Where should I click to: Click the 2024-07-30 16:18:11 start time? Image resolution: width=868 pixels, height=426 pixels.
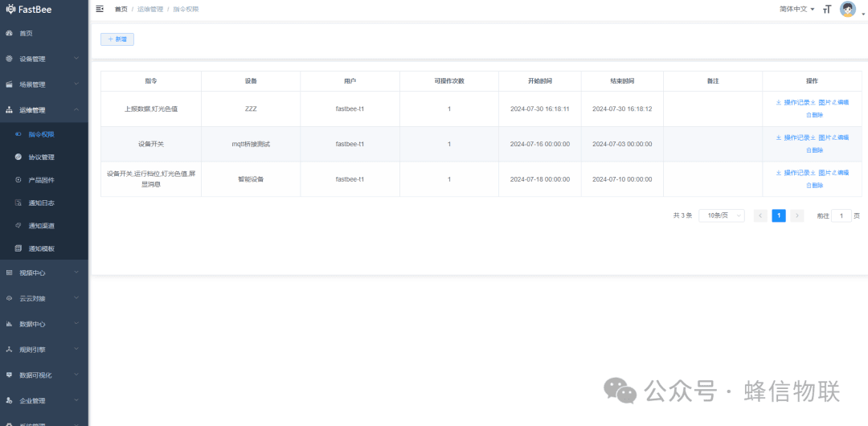pyautogui.click(x=540, y=109)
